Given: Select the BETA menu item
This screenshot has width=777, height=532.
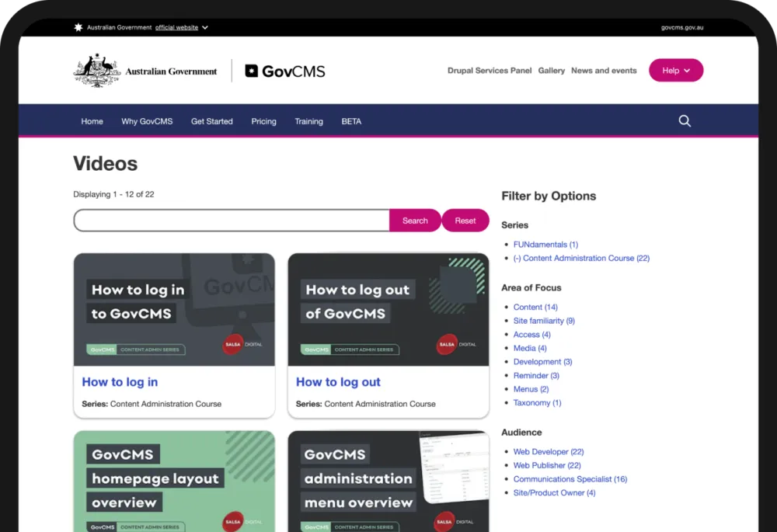Looking at the screenshot, I should coord(351,121).
